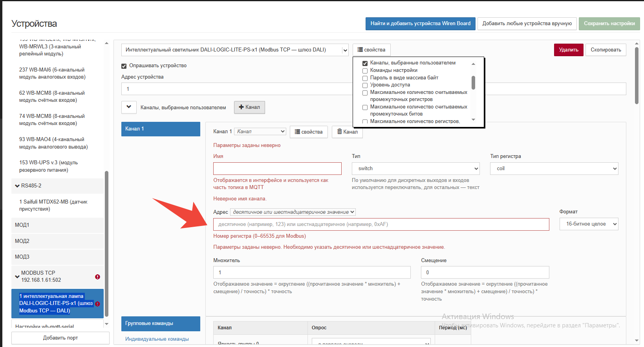Open 'Формат' 16-битное целое dropdown

point(589,224)
